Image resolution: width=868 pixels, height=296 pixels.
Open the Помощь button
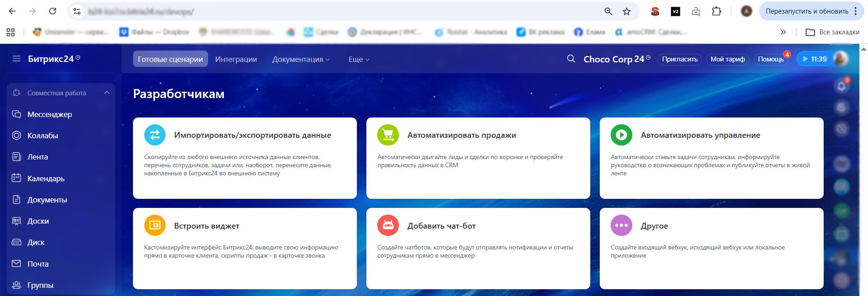coord(770,59)
